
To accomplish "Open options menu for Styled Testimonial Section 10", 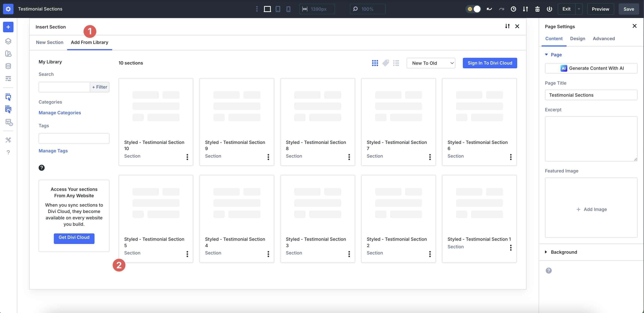I will tap(187, 157).
